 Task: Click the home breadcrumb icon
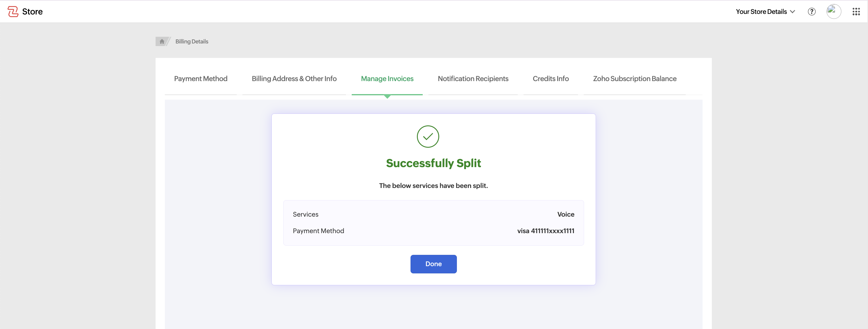coord(162,41)
